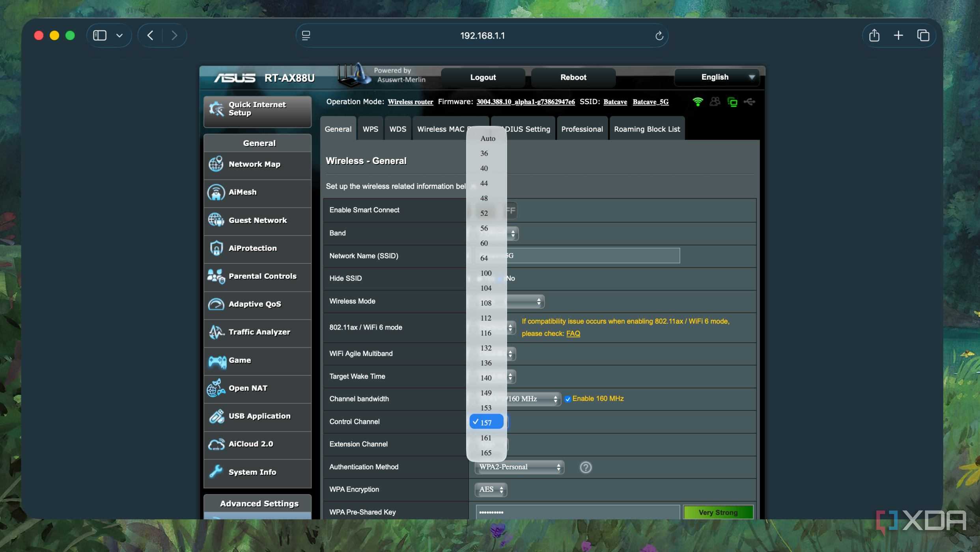This screenshot has width=980, height=552.
Task: Open the System Info wrench icon
Action: pyautogui.click(x=216, y=472)
